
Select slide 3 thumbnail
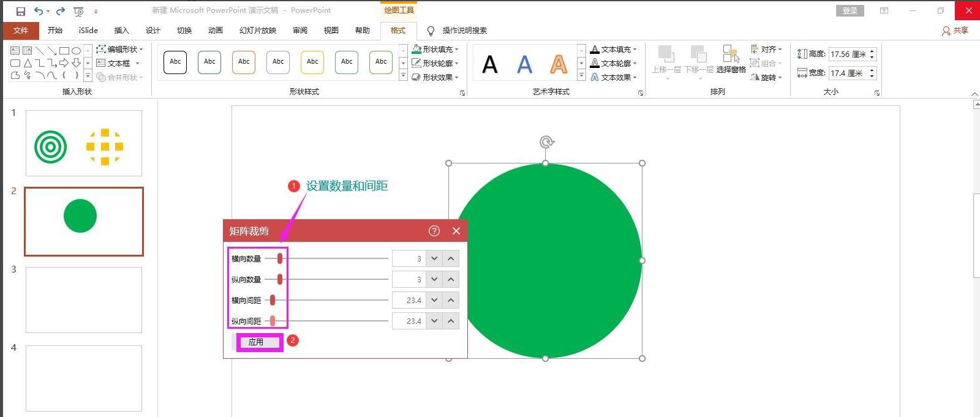(84, 300)
